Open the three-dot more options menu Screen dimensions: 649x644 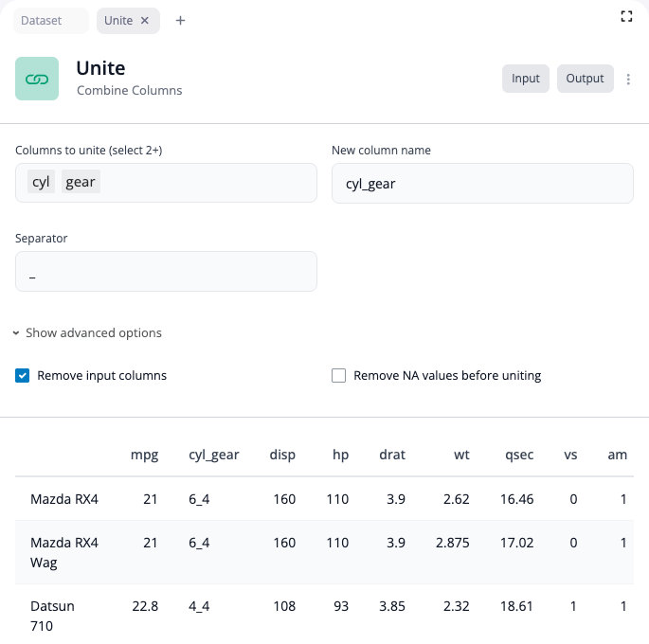click(628, 80)
